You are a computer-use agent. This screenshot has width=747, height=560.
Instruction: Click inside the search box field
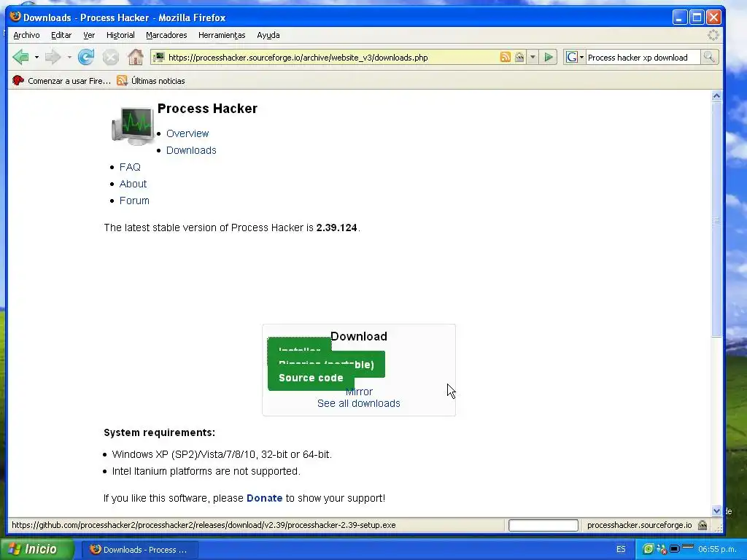[x=642, y=57]
